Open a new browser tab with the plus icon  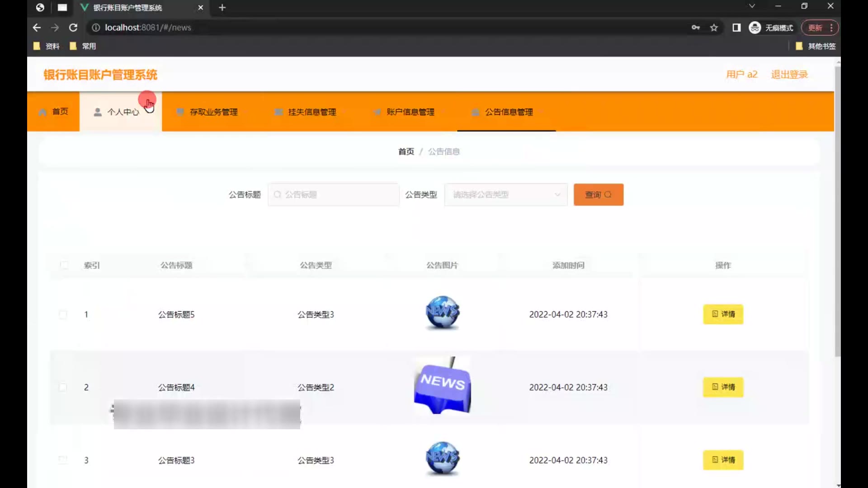[222, 8]
